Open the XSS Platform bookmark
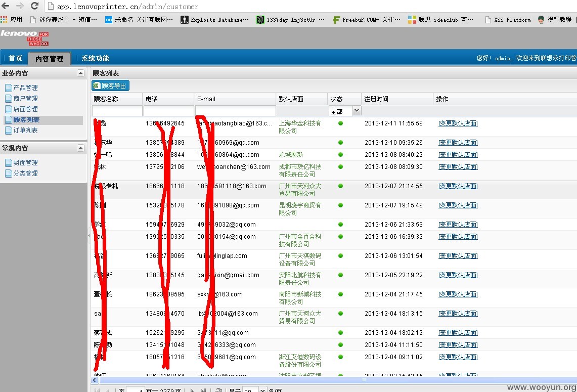 pos(508,20)
